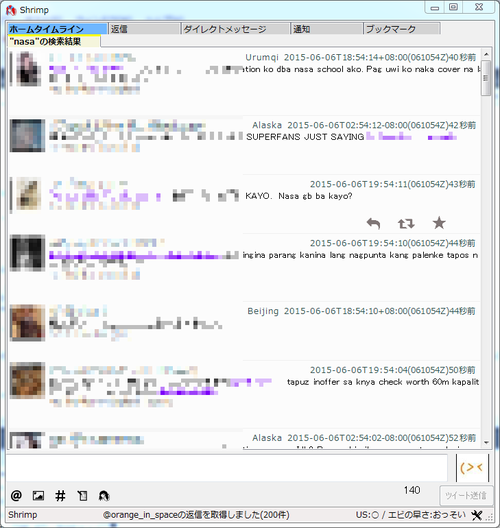Image resolution: width=500 pixels, height=528 pixels.
Task: Switch to the 通知 tab
Action: [x=327, y=29]
